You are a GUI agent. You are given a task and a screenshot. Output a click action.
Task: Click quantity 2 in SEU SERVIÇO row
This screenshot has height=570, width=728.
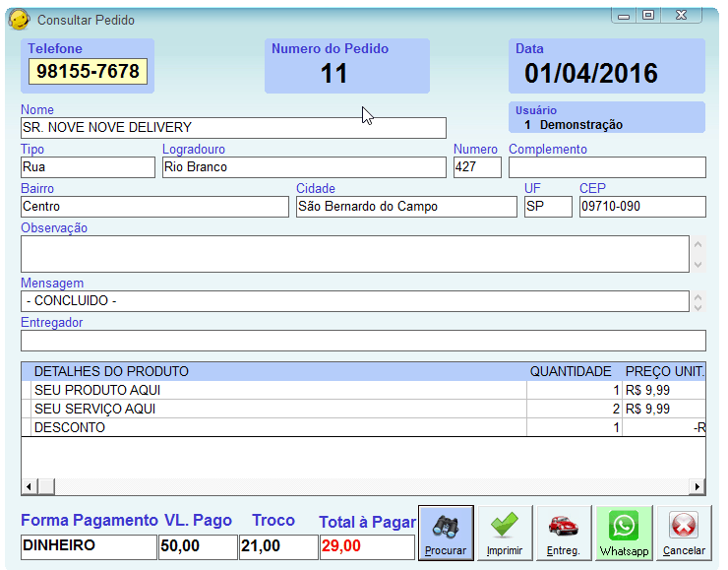(575, 409)
